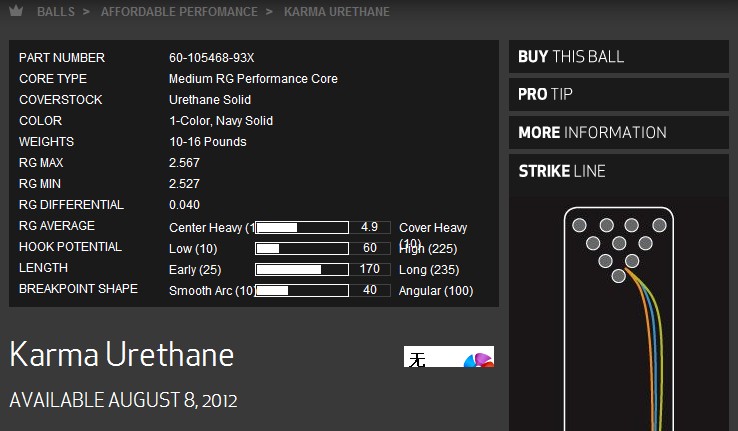The height and width of the screenshot is (431, 738).
Task: Click the Hook Potential bar gauge
Action: click(x=302, y=248)
